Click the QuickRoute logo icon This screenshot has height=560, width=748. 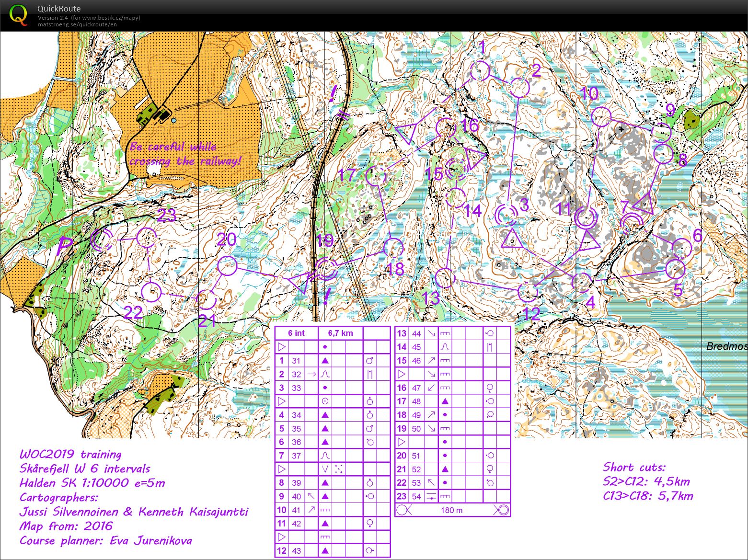(x=18, y=14)
